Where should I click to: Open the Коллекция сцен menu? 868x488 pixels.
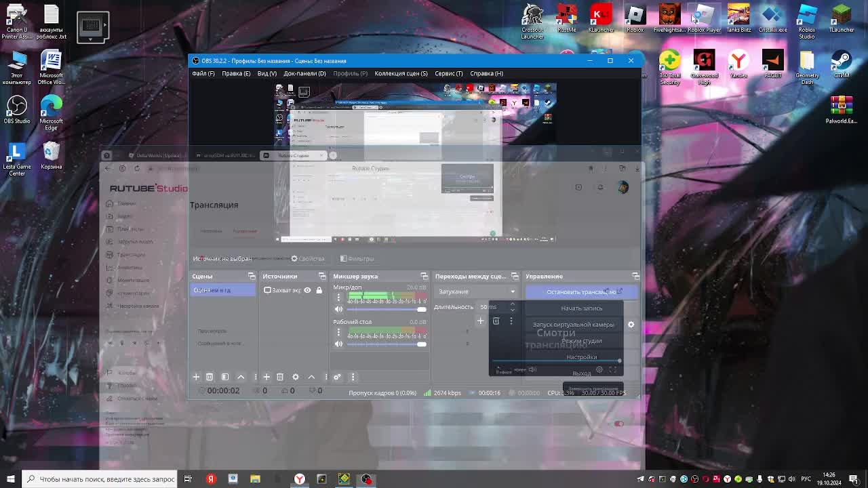[401, 73]
